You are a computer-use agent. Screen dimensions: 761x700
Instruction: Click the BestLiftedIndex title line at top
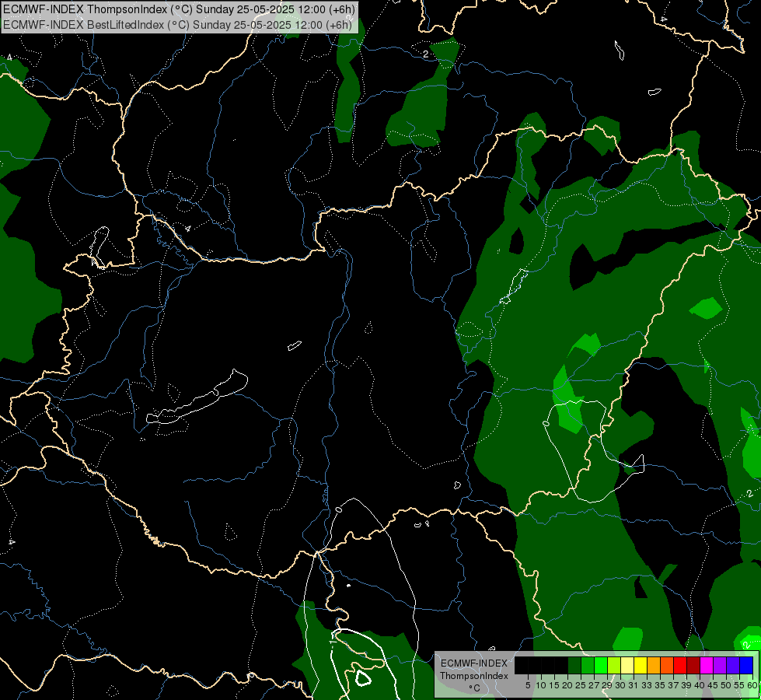[x=177, y=24]
